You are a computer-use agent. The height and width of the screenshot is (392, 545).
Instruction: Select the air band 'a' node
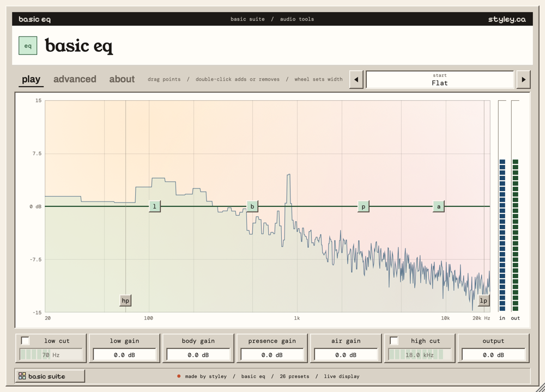click(439, 206)
